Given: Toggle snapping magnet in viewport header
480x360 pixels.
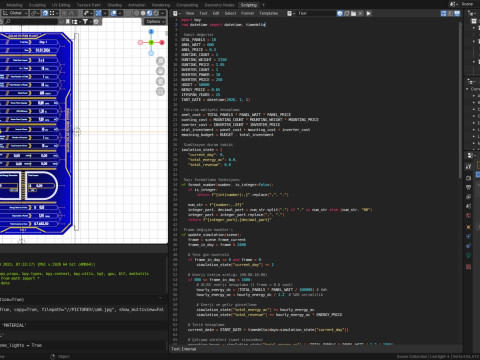Looking at the screenshot, I should tap(45, 13).
